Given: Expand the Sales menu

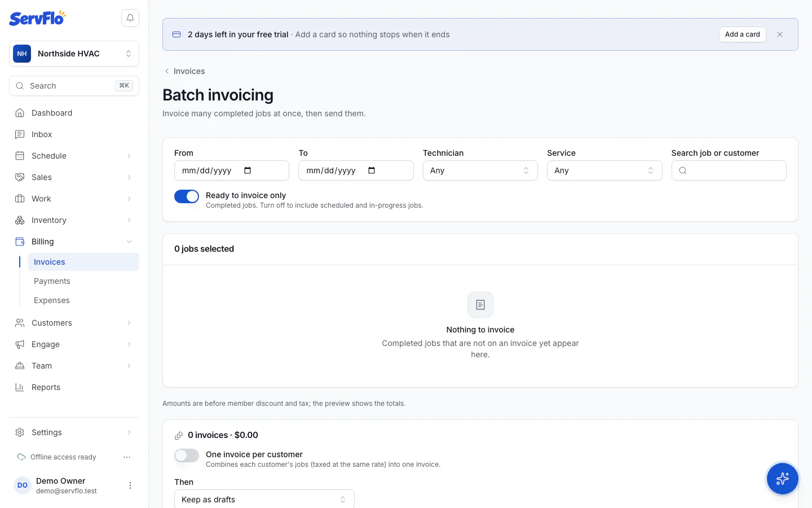Looking at the screenshot, I should 74,177.
